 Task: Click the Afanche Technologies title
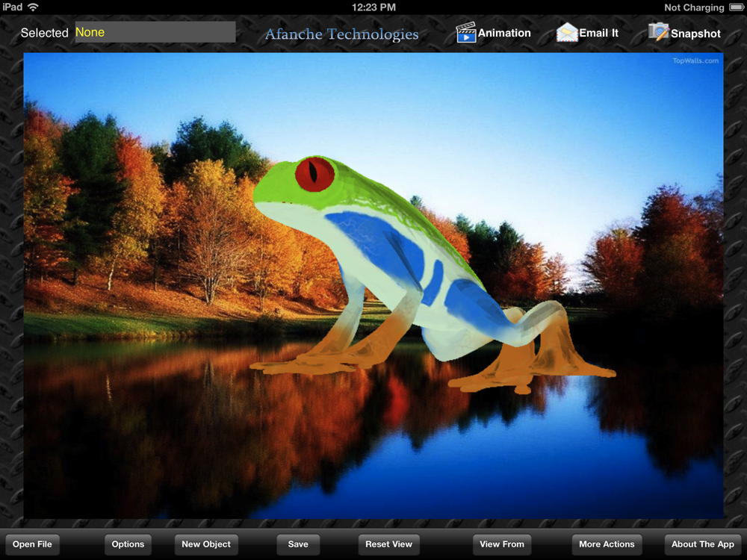click(x=341, y=34)
